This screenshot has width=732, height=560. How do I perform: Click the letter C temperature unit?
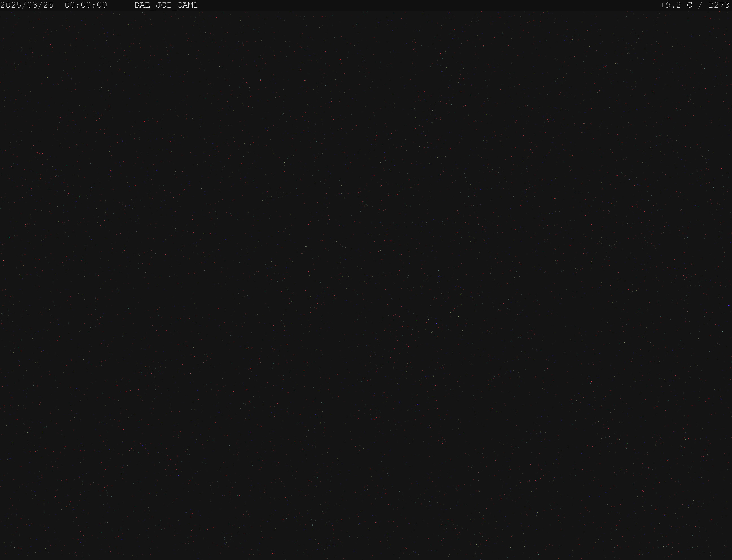[690, 5]
